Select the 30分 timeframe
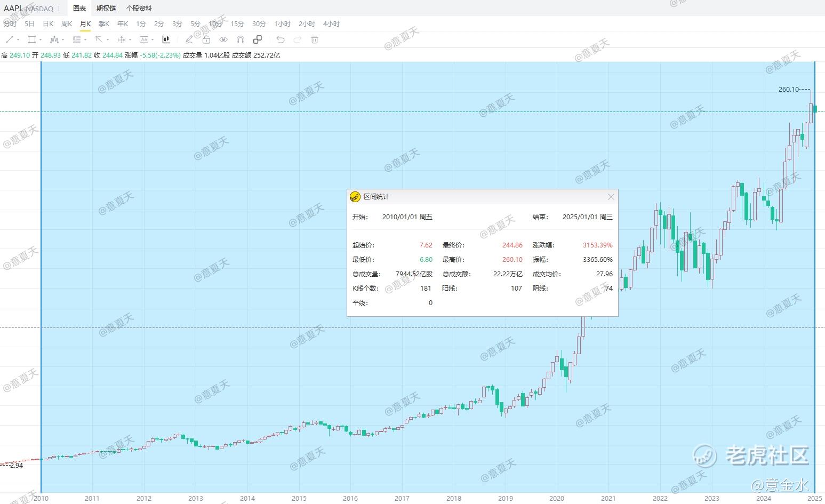 (259, 24)
